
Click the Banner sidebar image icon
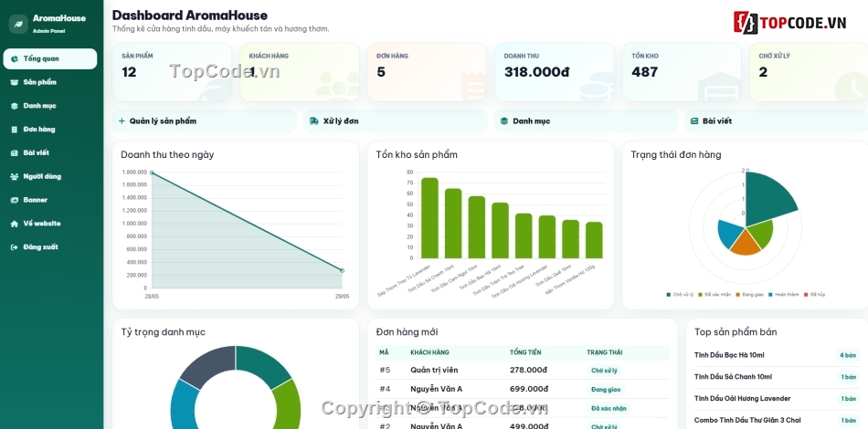[15, 200]
